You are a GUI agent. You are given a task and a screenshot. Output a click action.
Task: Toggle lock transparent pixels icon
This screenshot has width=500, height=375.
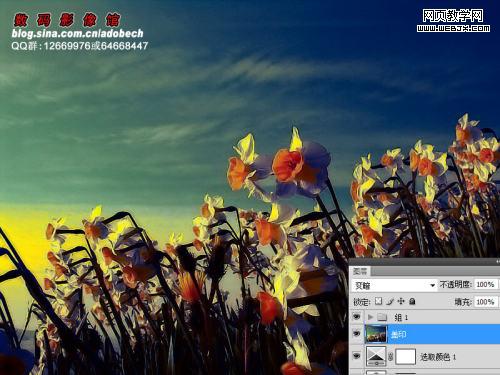point(378,301)
